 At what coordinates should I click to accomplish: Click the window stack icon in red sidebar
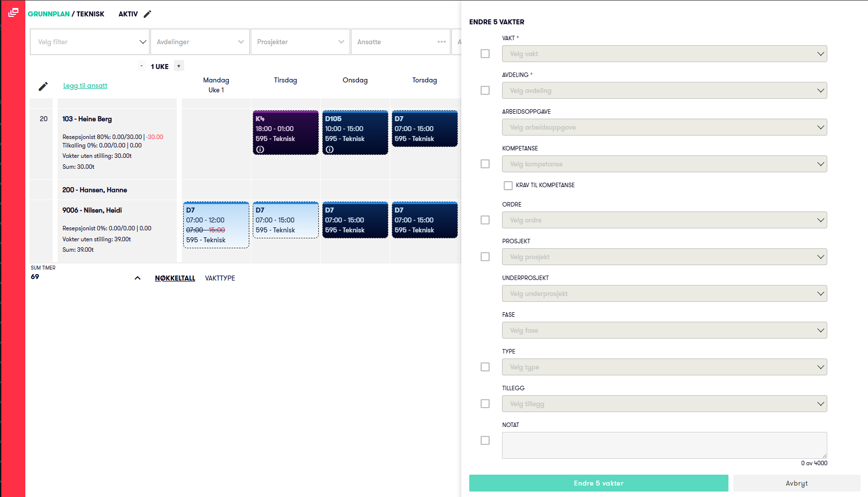coord(13,12)
